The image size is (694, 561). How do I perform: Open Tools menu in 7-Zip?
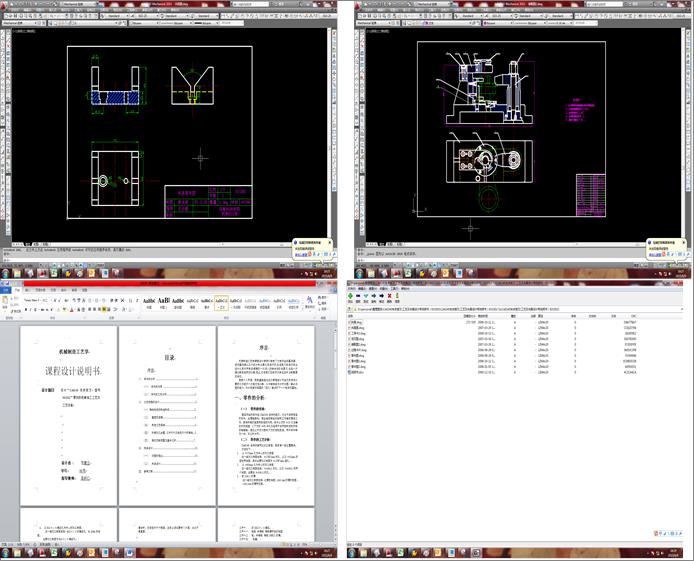point(394,288)
